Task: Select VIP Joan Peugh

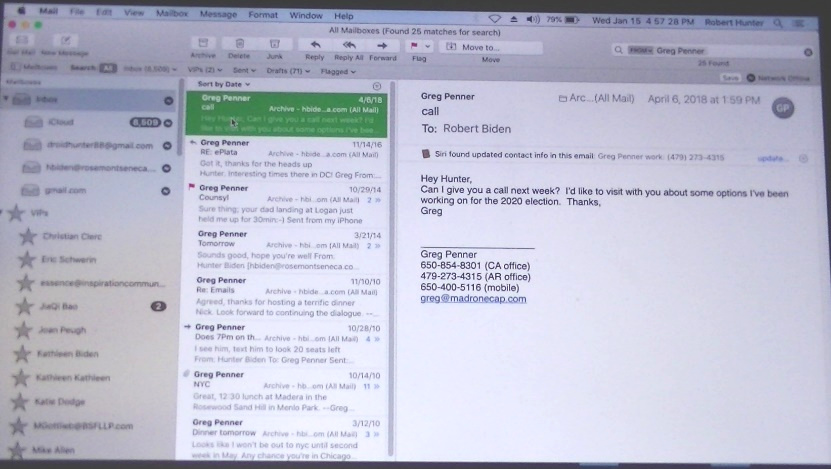Action: [62, 330]
